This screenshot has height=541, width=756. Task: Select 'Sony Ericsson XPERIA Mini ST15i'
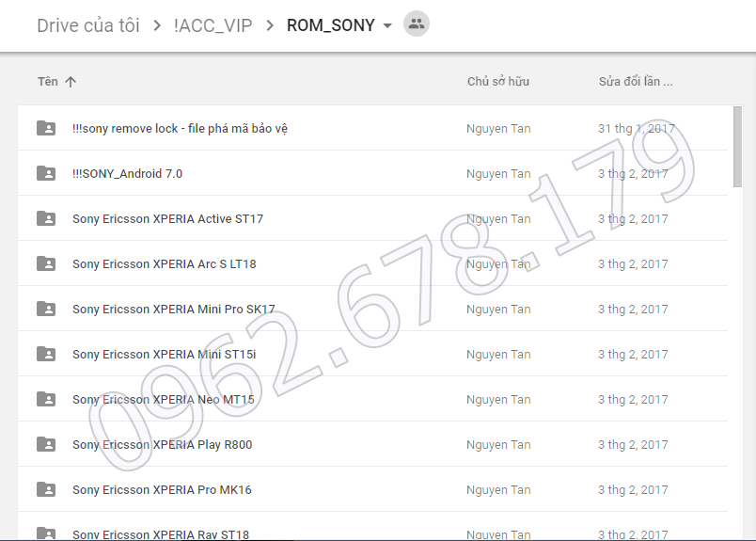point(165,354)
